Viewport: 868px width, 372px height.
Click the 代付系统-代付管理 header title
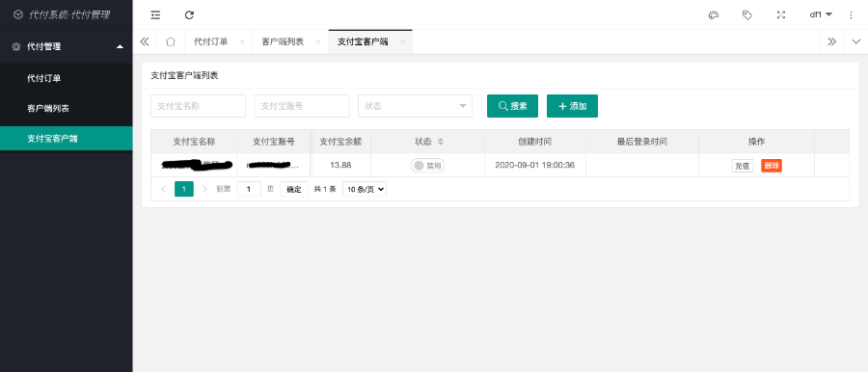coord(69,15)
